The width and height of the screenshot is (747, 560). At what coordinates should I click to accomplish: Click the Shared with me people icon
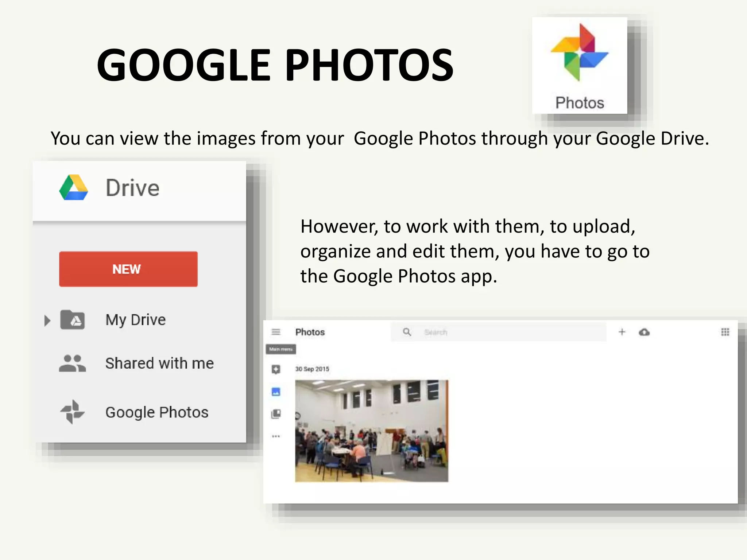(72, 363)
